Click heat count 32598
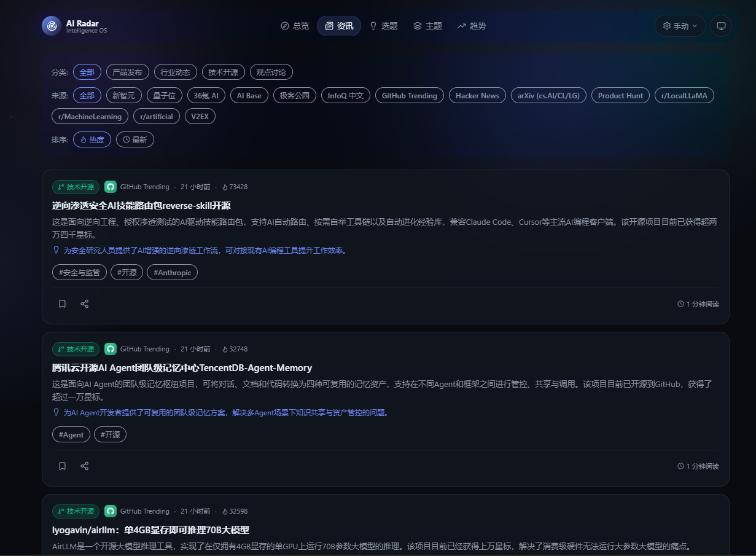Screen dimensions: 756x556 pyautogui.click(x=235, y=511)
